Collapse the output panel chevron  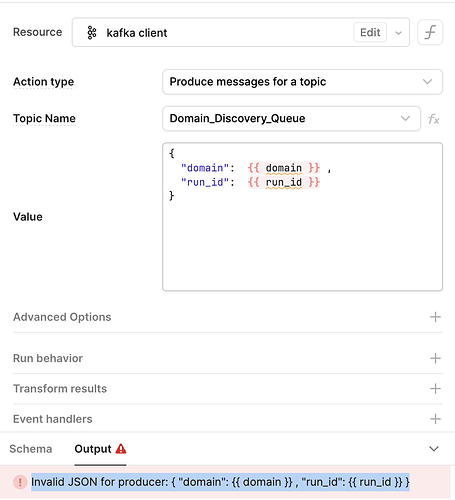tap(434, 449)
